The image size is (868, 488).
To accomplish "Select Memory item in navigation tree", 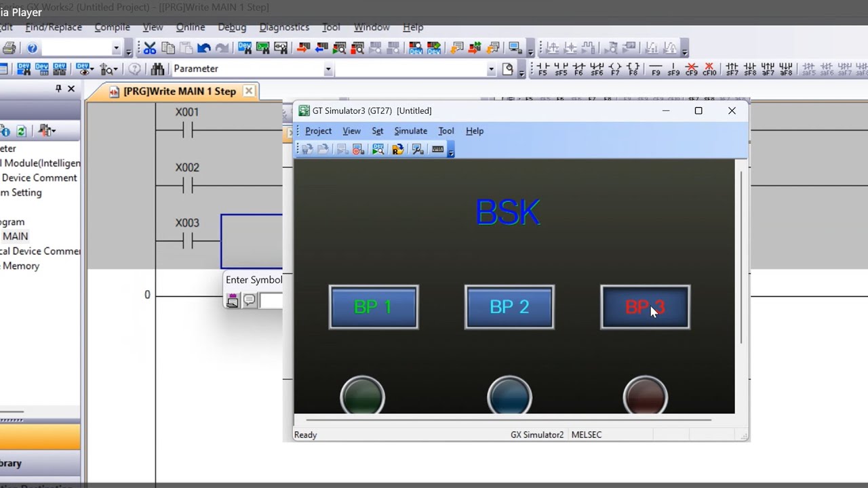I will 20,266.
